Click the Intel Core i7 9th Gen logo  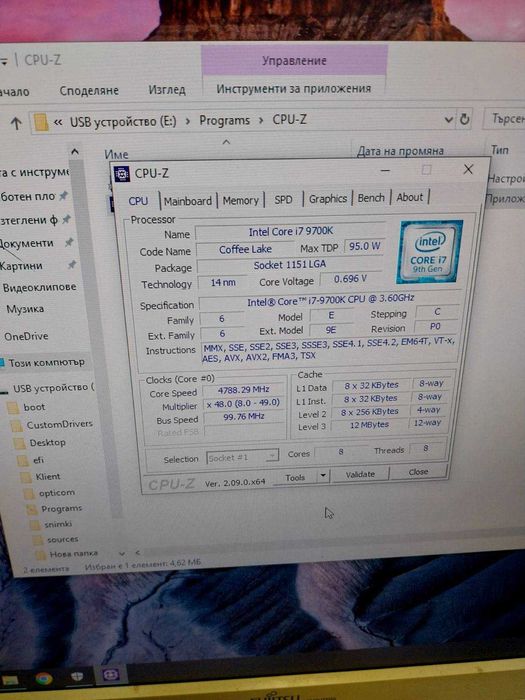coord(429,252)
